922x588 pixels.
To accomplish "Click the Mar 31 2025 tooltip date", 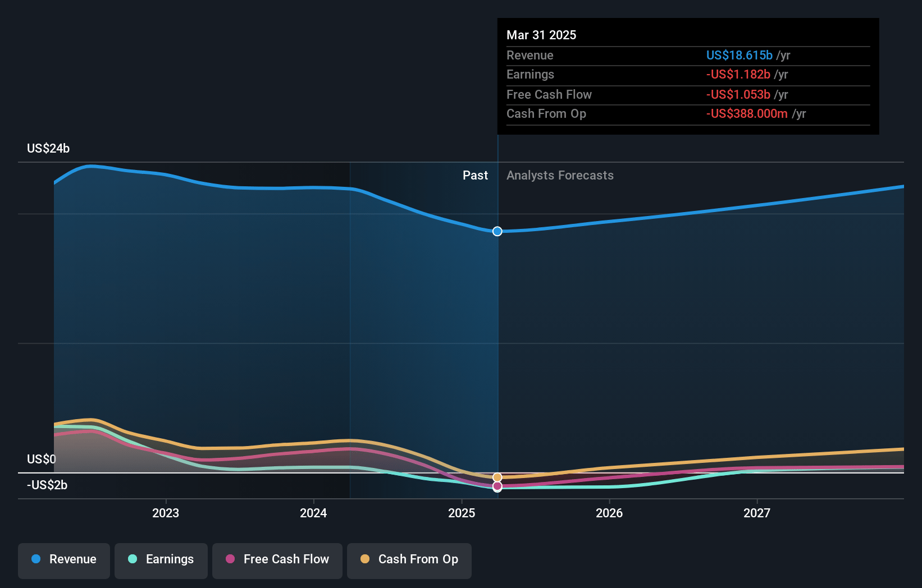I will [541, 35].
